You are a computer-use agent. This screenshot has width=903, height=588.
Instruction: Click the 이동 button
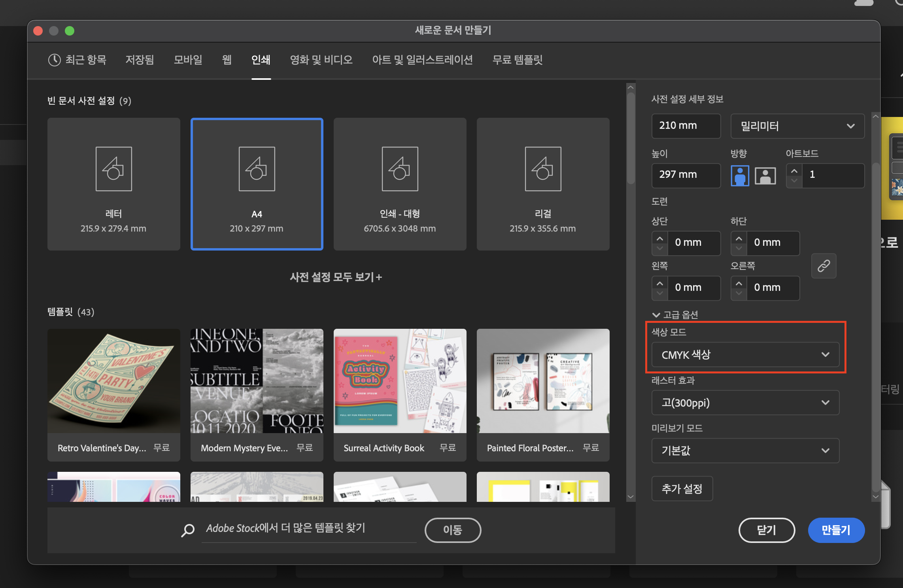(x=453, y=530)
